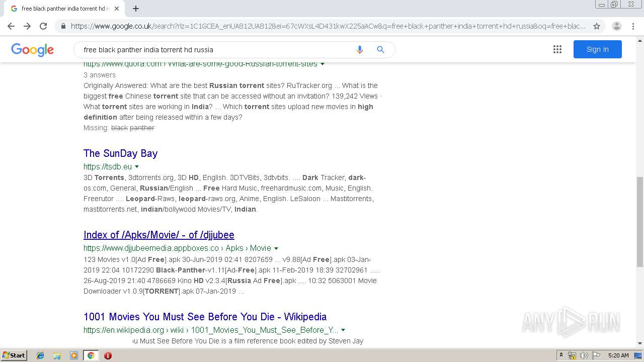
Task: Click the volume speaker tray icon
Action: (x=584, y=355)
